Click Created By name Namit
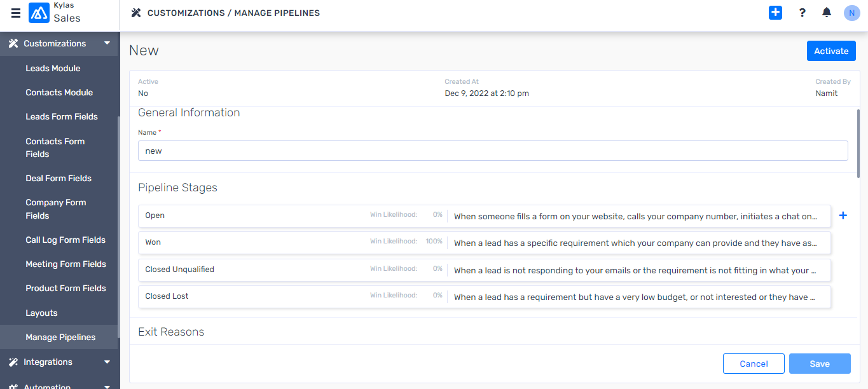The image size is (868, 389). pyautogui.click(x=827, y=93)
